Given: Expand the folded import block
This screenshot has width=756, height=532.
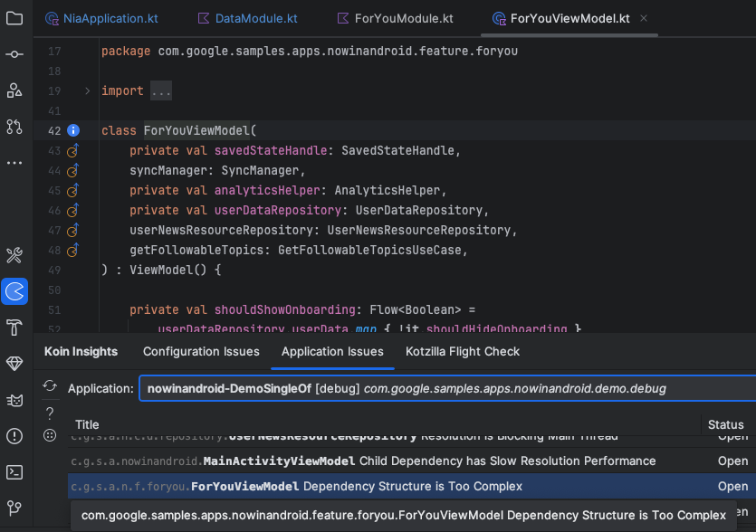Looking at the screenshot, I should pyautogui.click(x=87, y=91).
